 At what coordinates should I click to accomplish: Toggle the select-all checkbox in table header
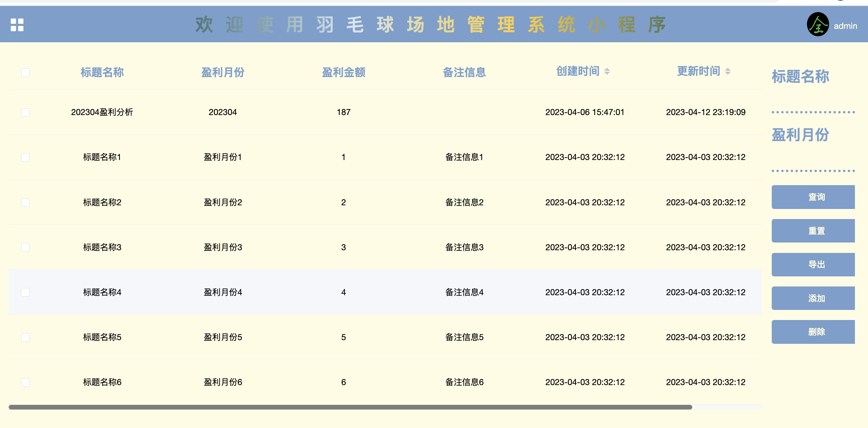(25, 72)
